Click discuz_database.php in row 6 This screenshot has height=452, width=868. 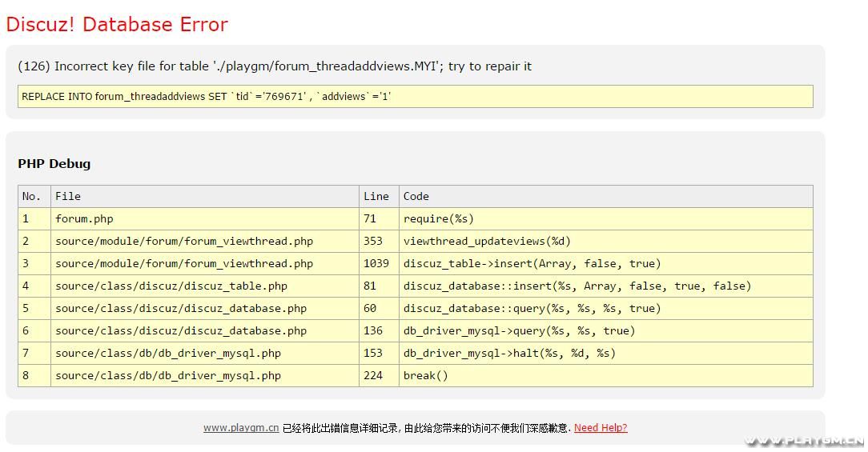click(205, 331)
